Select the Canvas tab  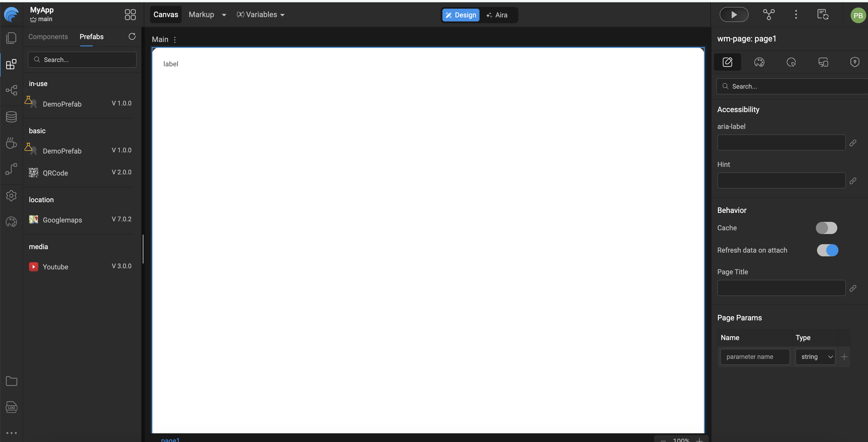(x=165, y=14)
